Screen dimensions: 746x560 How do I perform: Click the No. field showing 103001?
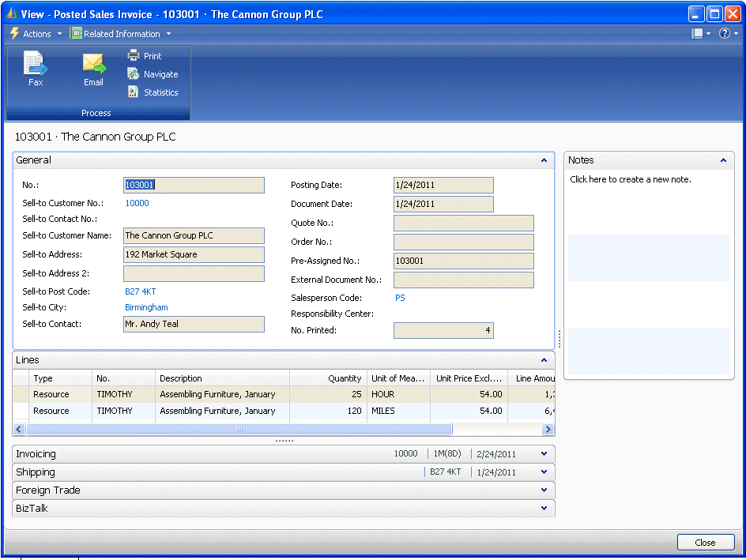pyautogui.click(x=194, y=185)
